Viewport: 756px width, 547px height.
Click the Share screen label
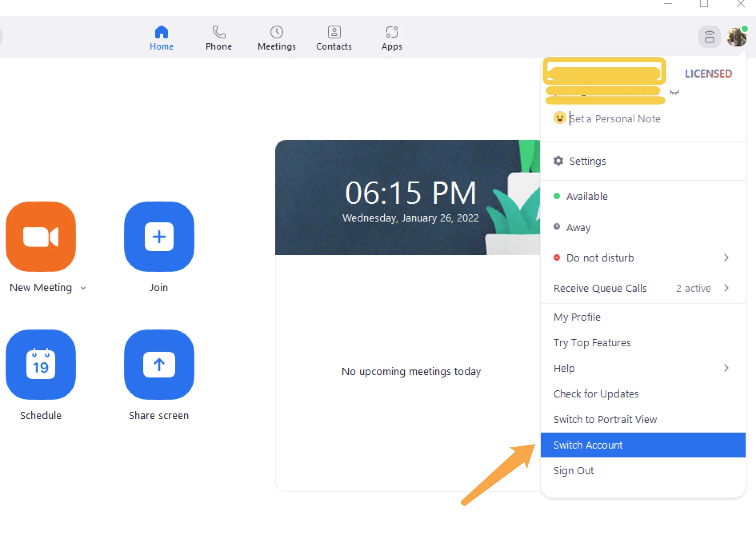pyautogui.click(x=159, y=415)
